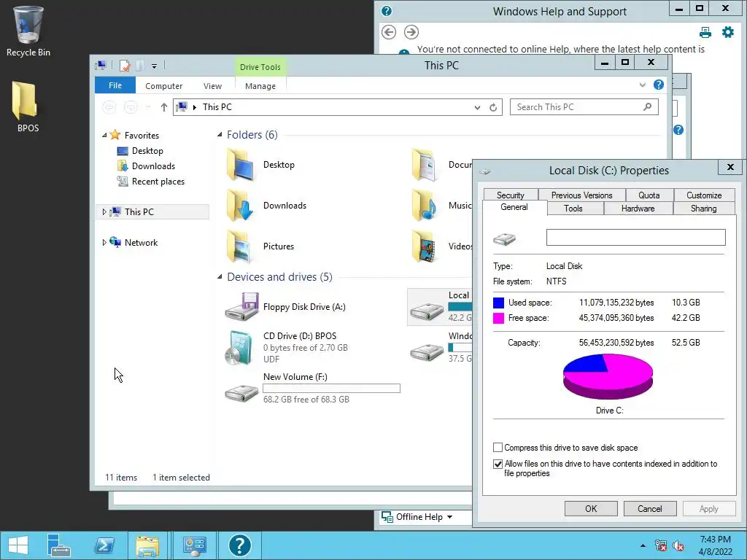Screen dimensions: 747x560
Task: Select Floppy Disk Drive (A:)
Action: point(286,307)
